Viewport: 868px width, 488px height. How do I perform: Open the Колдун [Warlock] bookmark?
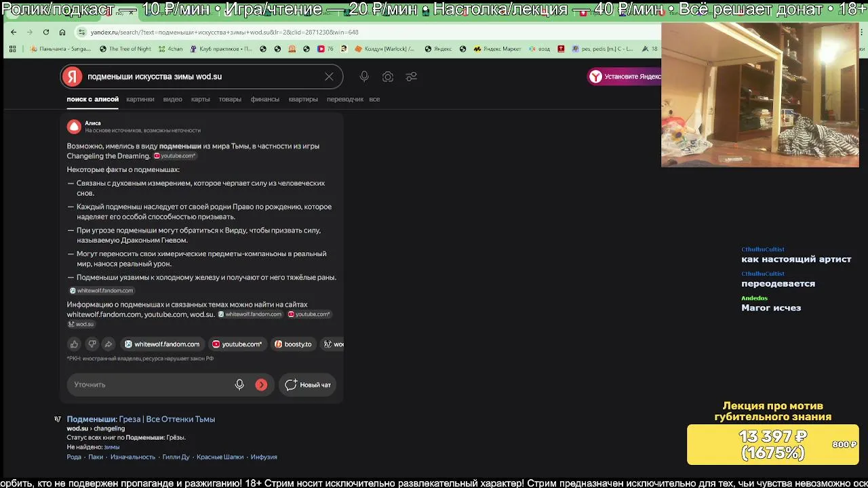pos(384,49)
